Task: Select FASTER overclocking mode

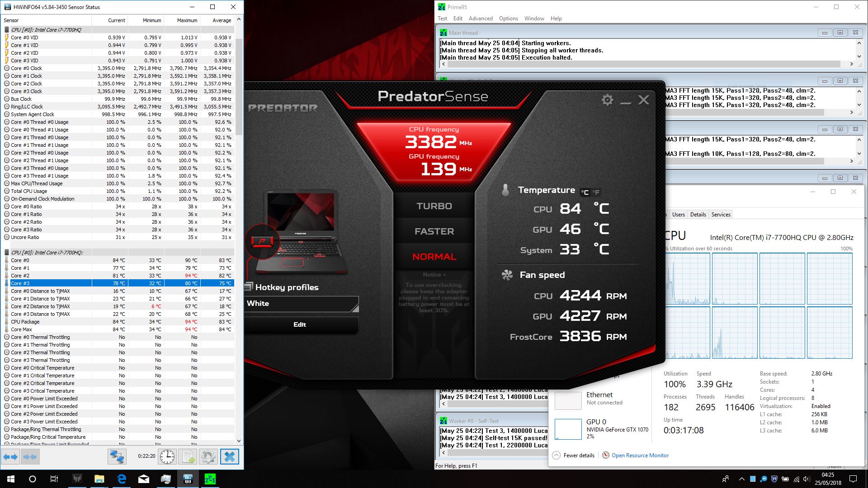Action: [434, 231]
